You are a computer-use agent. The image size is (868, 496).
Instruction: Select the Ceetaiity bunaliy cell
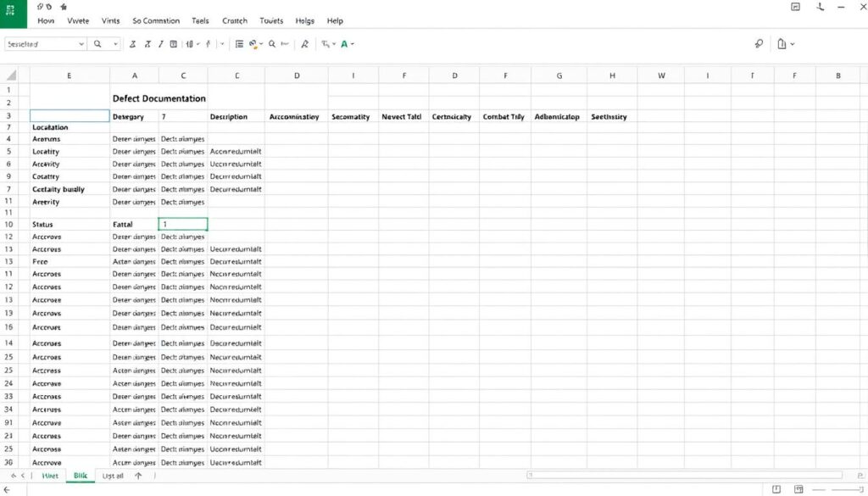coord(70,189)
